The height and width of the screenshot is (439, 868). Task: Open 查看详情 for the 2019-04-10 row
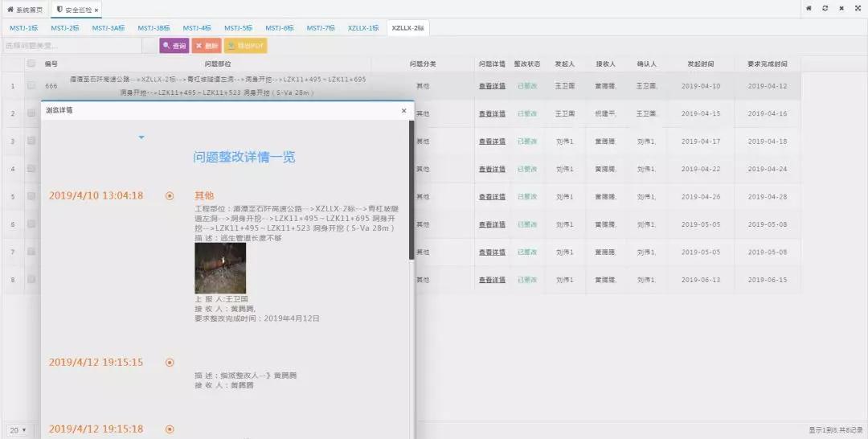[492, 86]
